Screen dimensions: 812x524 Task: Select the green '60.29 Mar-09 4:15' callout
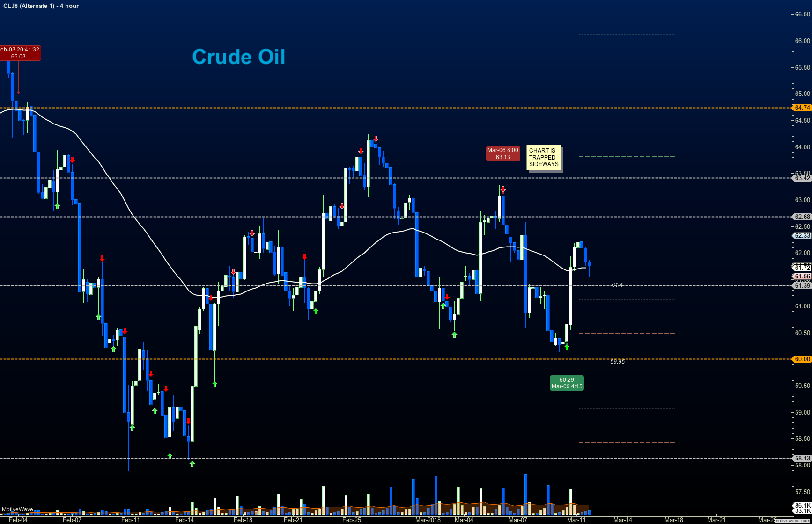567,382
